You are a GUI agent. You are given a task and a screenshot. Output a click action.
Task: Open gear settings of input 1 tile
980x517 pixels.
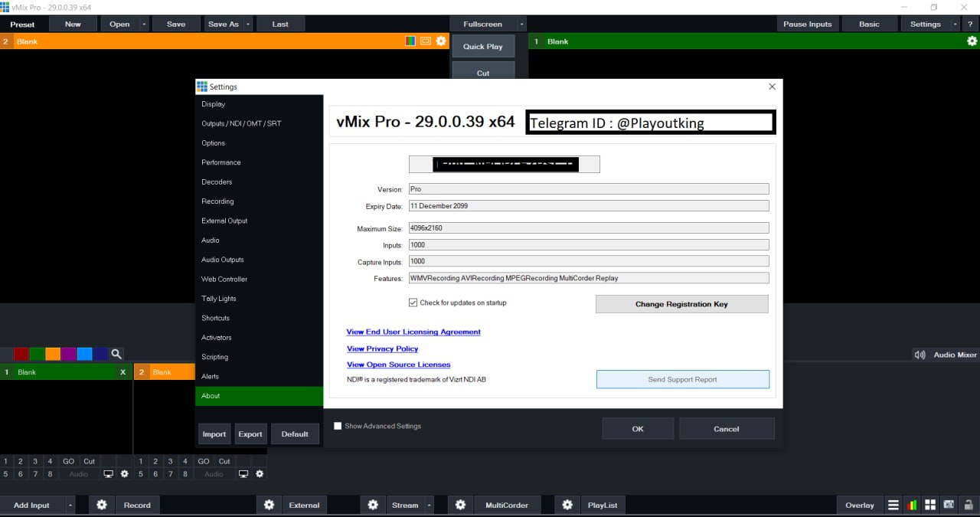125,474
